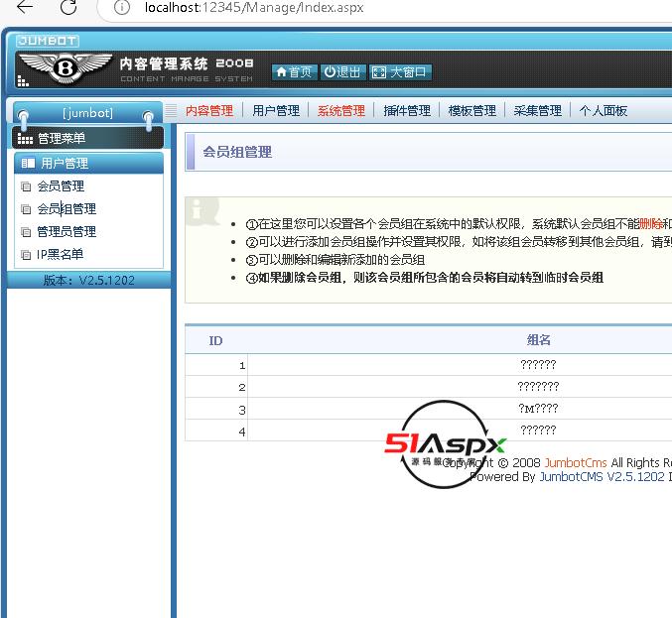Open the JumbotCMS V2.5.1202 link

click(x=602, y=477)
